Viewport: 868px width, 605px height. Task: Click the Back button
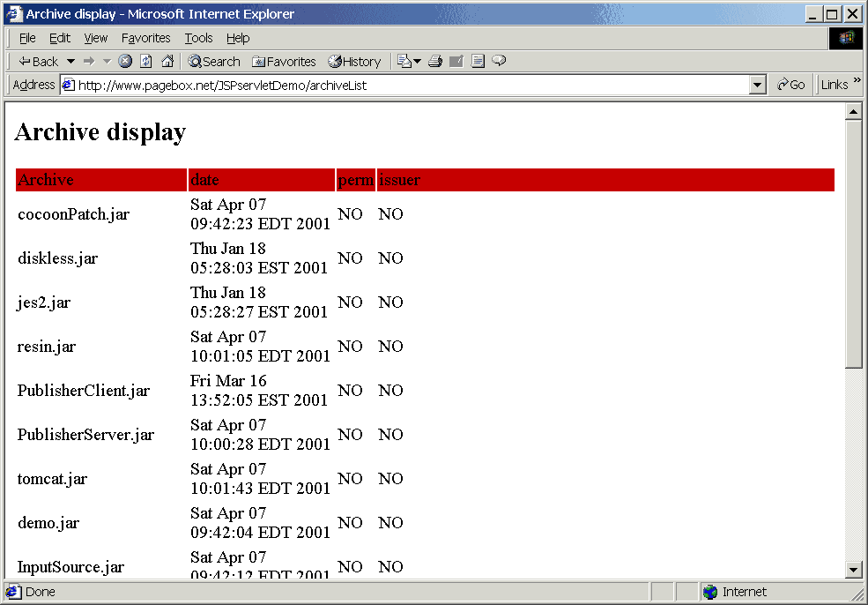point(38,62)
